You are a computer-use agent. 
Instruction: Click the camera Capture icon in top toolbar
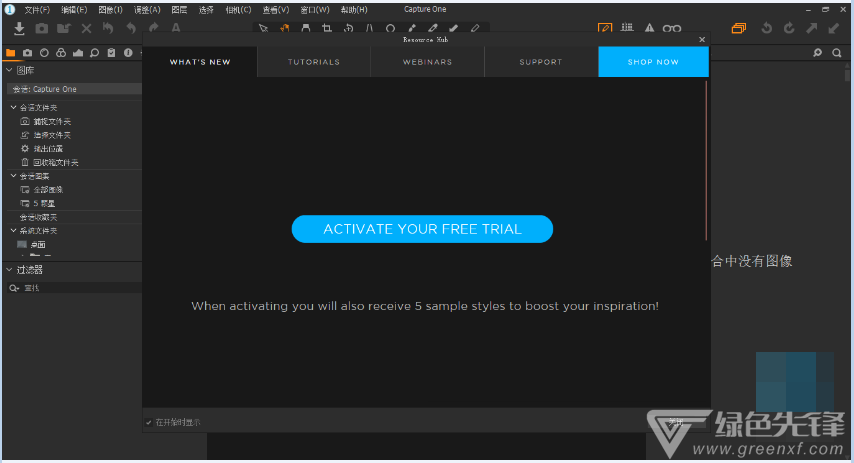click(x=42, y=28)
